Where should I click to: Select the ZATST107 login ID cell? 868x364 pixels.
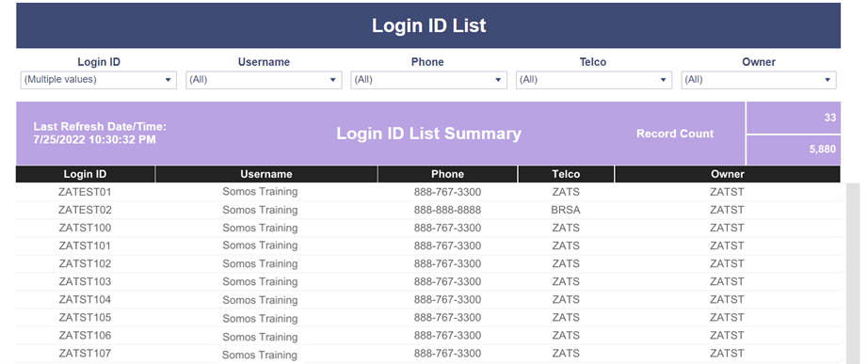click(x=86, y=353)
